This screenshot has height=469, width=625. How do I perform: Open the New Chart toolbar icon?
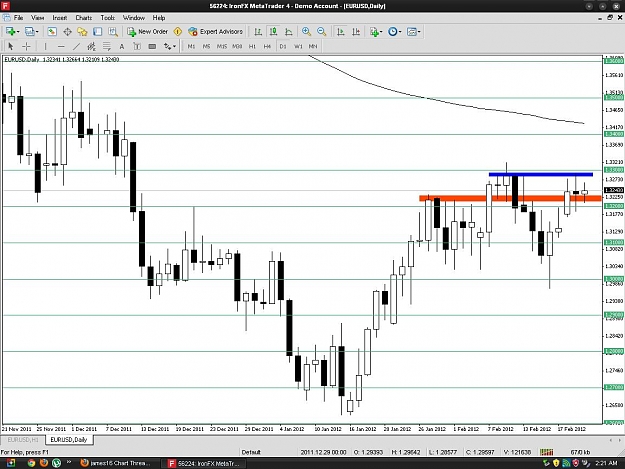(x=10, y=31)
